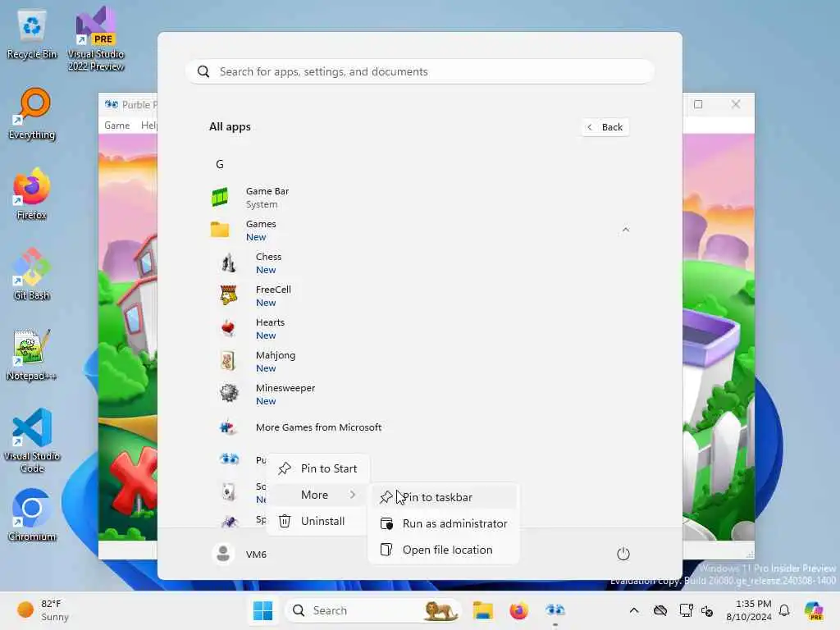This screenshot has height=630, width=840.
Task: Click the muted volume tray icon
Action: (x=707, y=610)
